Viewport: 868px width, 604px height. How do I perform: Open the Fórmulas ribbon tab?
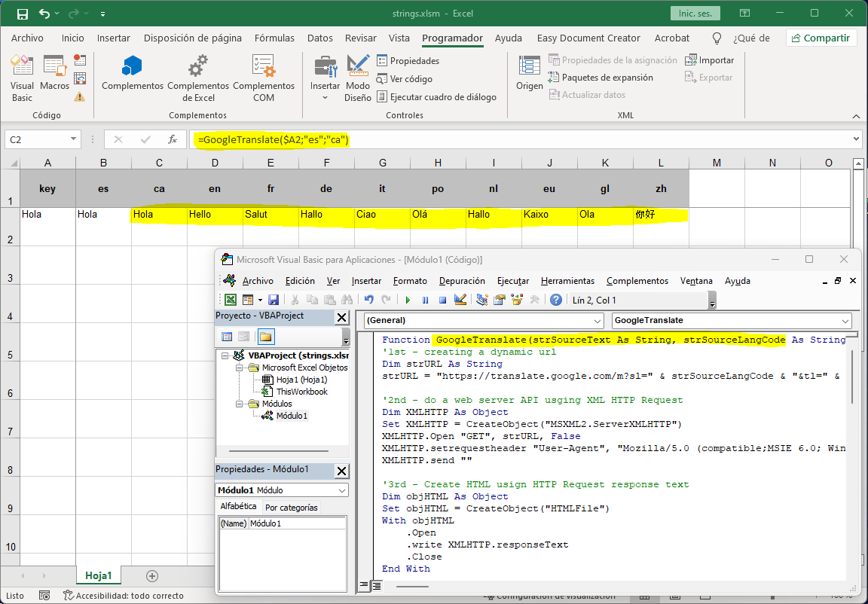274,38
